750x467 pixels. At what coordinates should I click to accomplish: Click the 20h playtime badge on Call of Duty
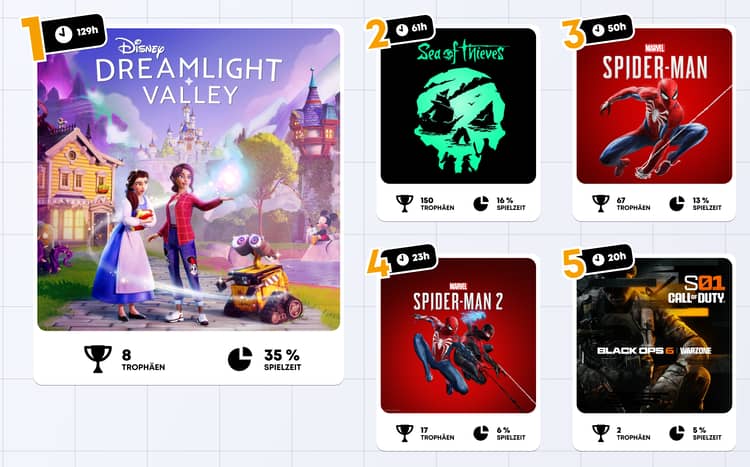point(608,258)
